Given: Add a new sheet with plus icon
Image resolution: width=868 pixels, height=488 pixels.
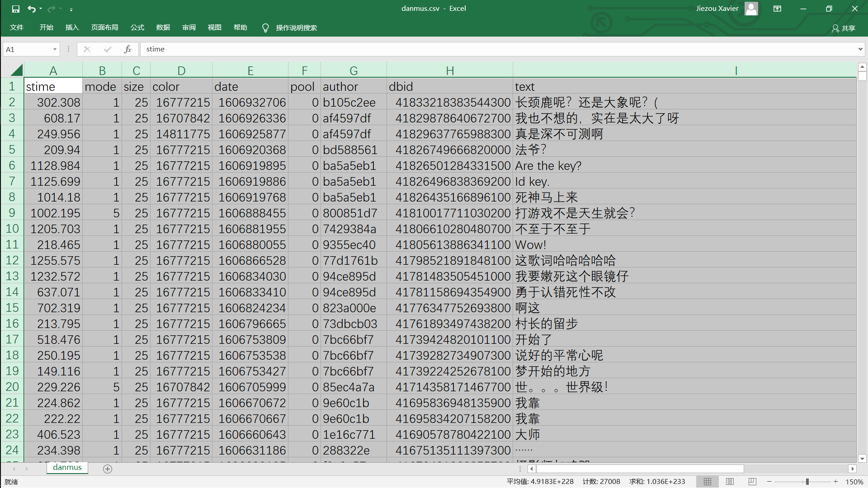Looking at the screenshot, I should click(108, 469).
